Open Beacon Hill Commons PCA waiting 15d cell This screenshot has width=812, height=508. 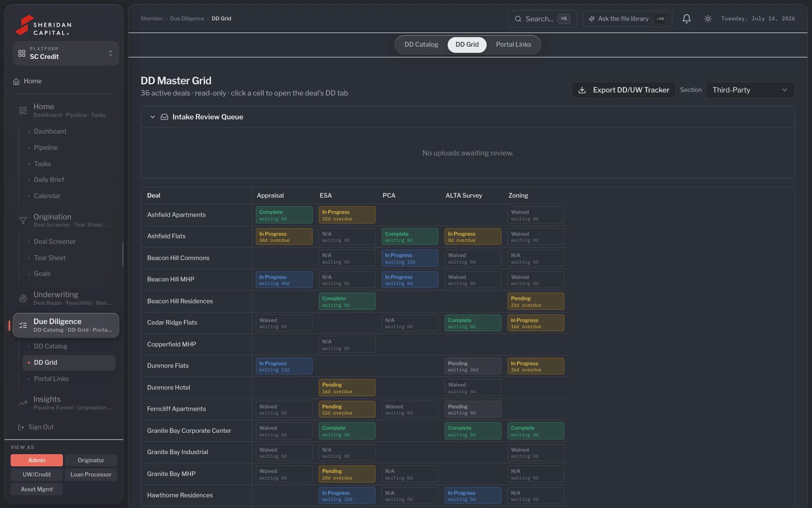tap(410, 258)
